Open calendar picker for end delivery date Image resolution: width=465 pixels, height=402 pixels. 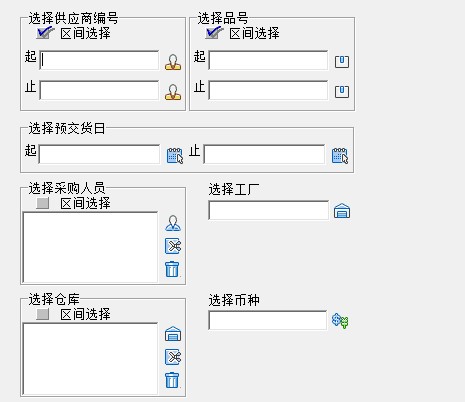(340, 156)
